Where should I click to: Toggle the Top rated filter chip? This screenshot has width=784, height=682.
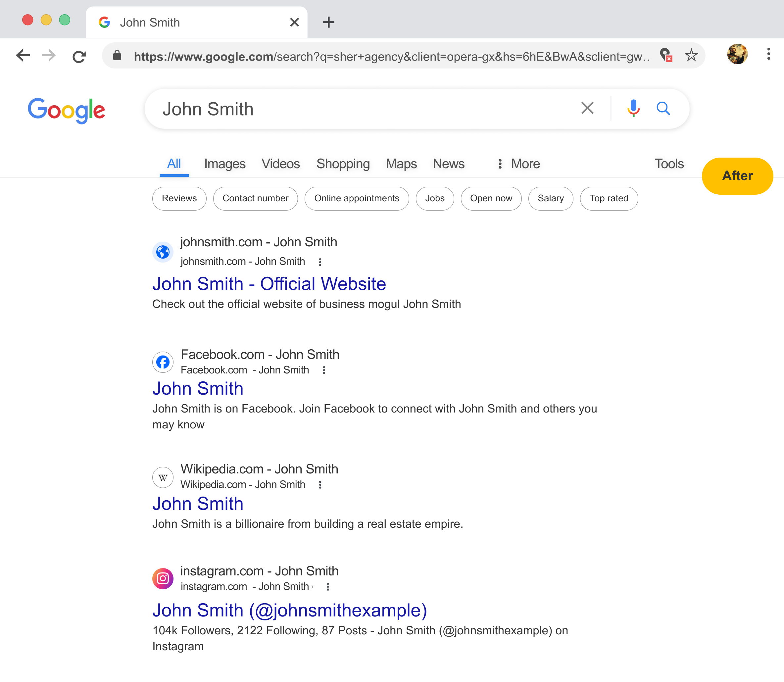609,198
